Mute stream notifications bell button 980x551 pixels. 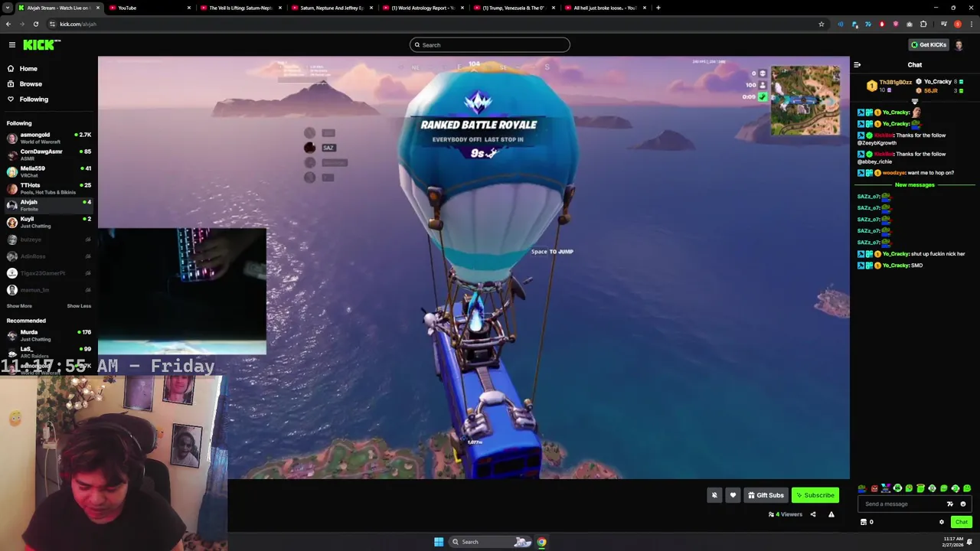tap(714, 495)
